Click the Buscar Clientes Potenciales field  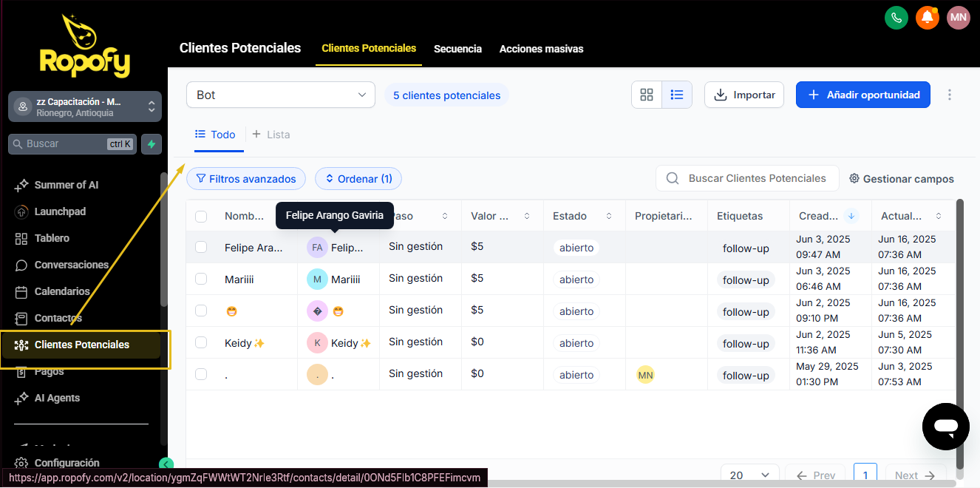pyautogui.click(x=747, y=178)
